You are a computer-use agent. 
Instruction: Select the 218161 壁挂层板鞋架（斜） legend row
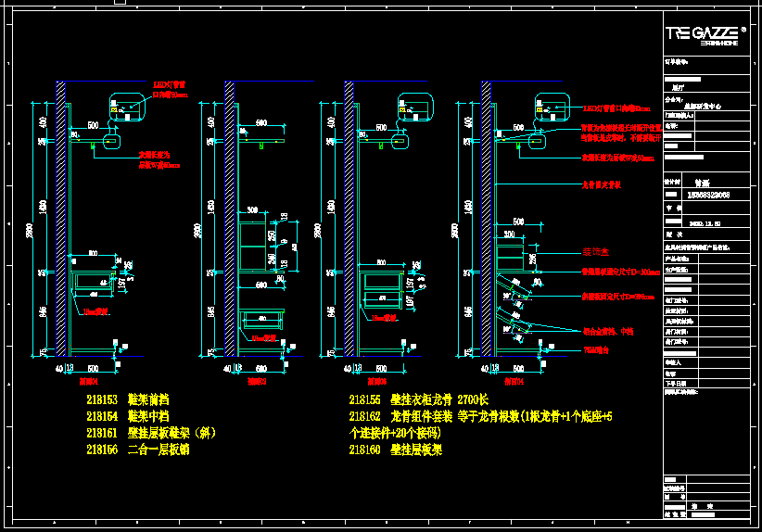click(x=151, y=433)
